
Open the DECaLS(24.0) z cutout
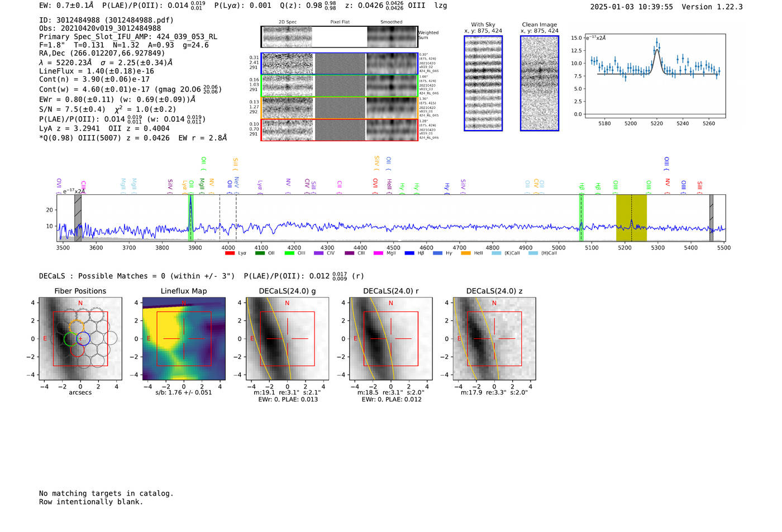[x=494, y=339]
